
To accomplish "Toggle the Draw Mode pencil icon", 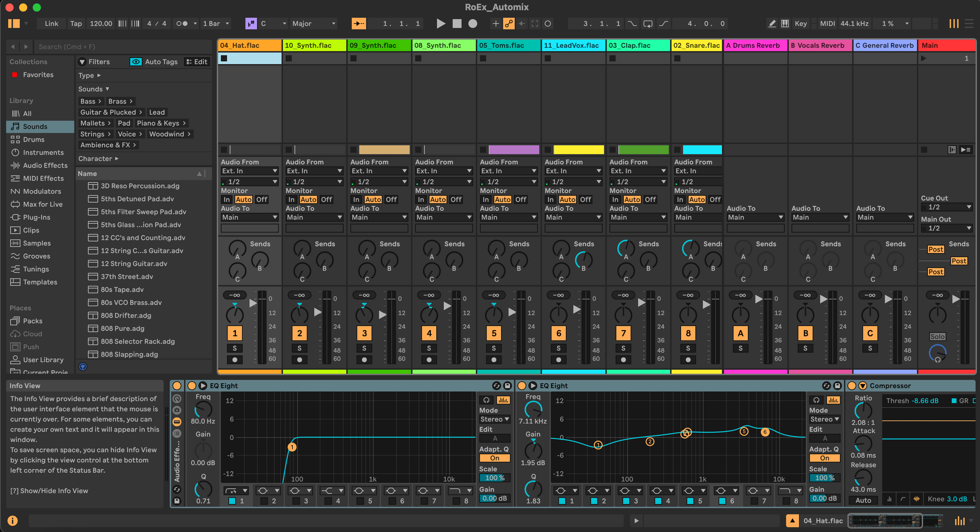I will coord(772,24).
